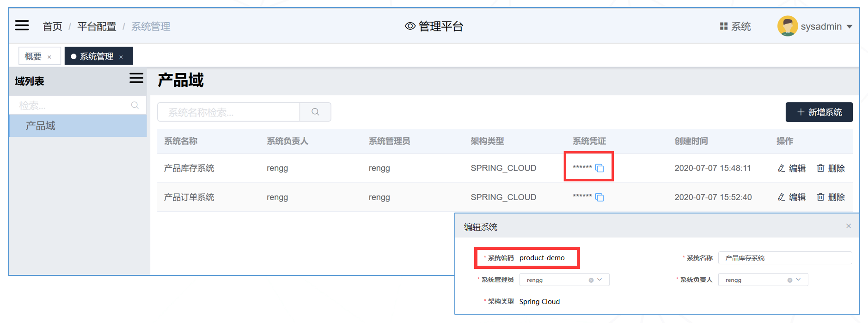Delete the 产品库存系统 row
Screen dimensions: 868x323
click(831, 168)
